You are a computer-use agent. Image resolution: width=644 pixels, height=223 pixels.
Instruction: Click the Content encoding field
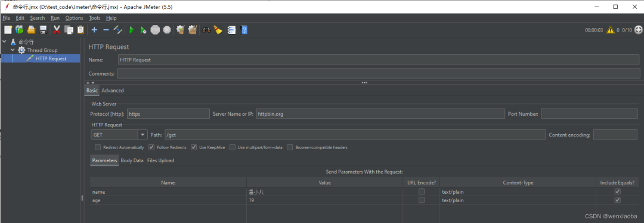pyautogui.click(x=615, y=135)
